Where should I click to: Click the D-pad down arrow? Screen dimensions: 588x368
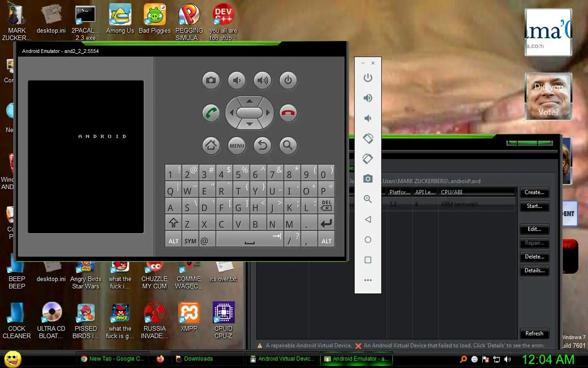[x=249, y=124]
